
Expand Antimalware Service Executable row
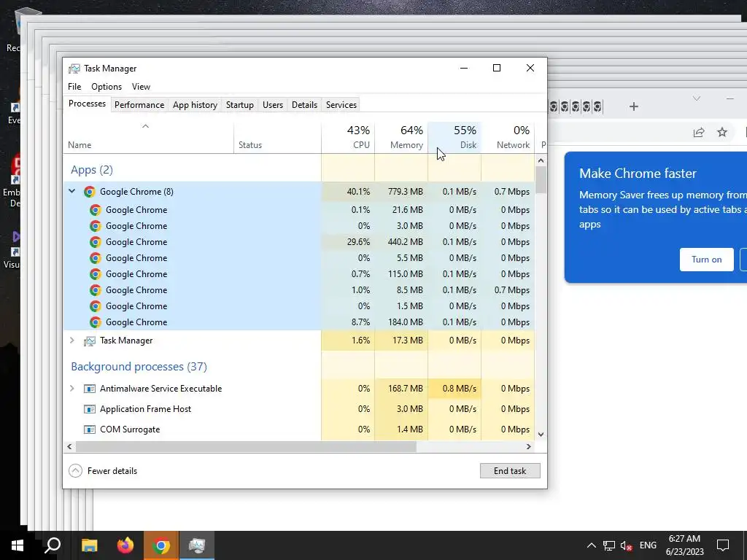[72, 389]
